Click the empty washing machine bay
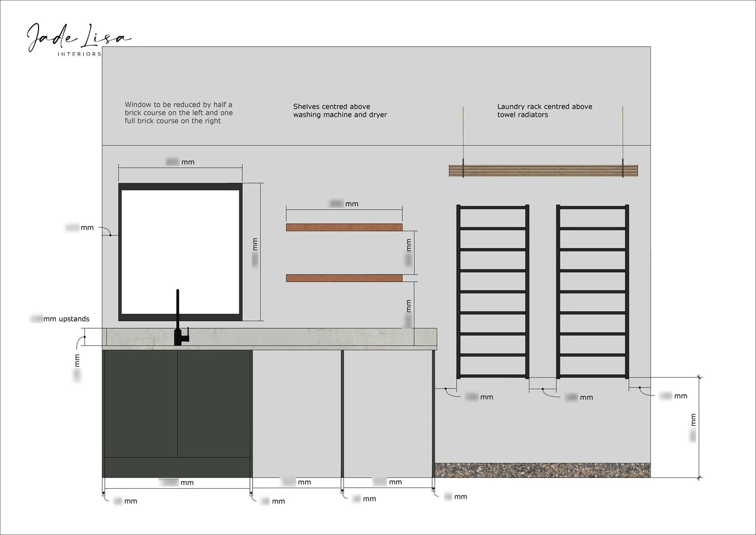756x535 pixels. pyautogui.click(x=297, y=414)
